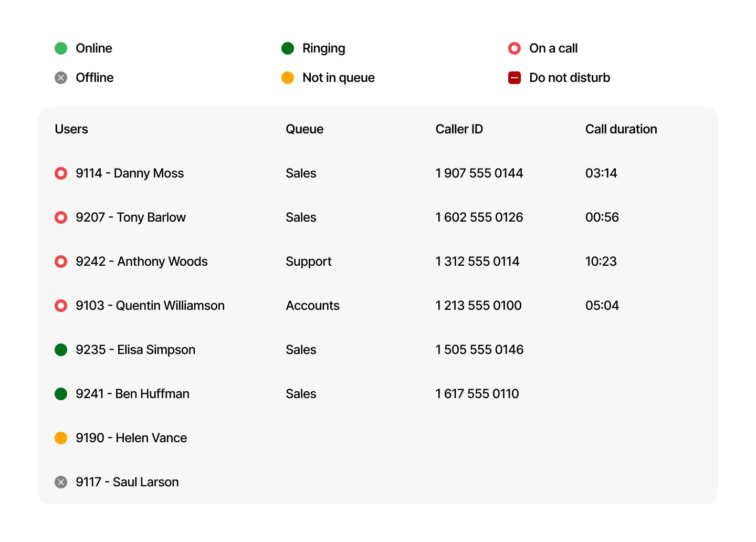Click the ringing icon beside Elisa Simpson
Screen dimensions: 756x542
[61, 350]
